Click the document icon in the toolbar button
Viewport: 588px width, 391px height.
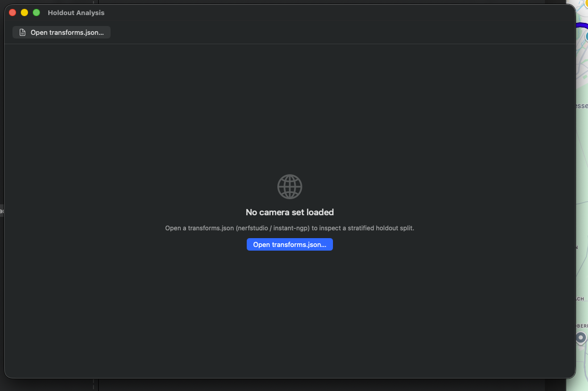click(22, 32)
